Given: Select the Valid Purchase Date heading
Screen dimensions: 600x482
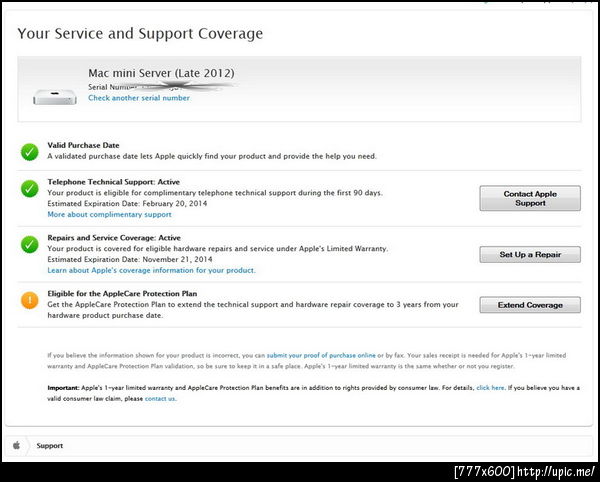Looking at the screenshot, I should click(x=83, y=145).
